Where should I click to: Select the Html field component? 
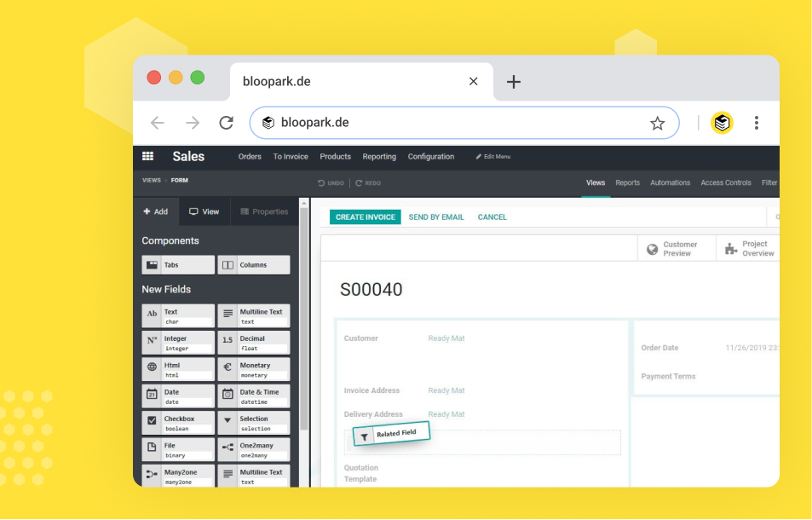tap(177, 368)
